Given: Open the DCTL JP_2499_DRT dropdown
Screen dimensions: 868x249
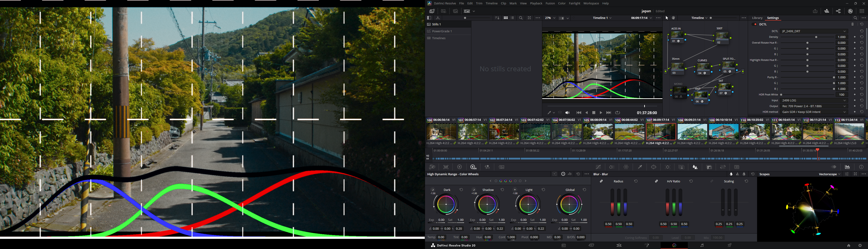Looking at the screenshot, I should point(814,31).
